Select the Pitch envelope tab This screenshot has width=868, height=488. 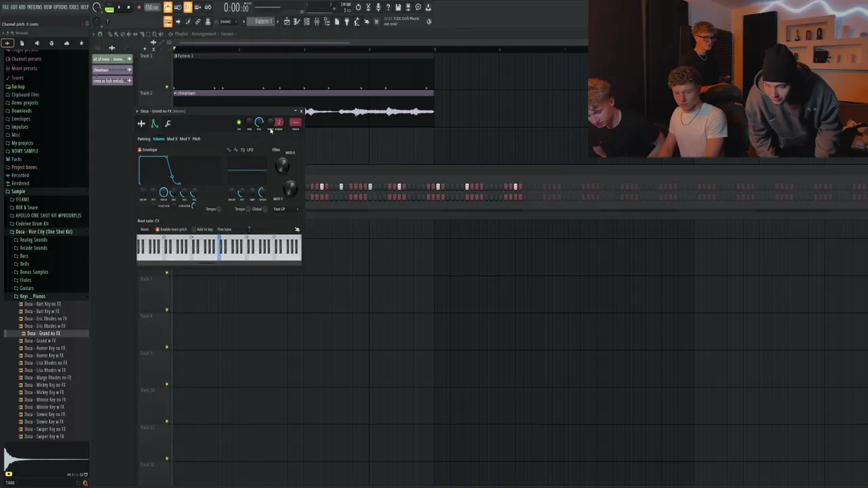click(x=197, y=139)
